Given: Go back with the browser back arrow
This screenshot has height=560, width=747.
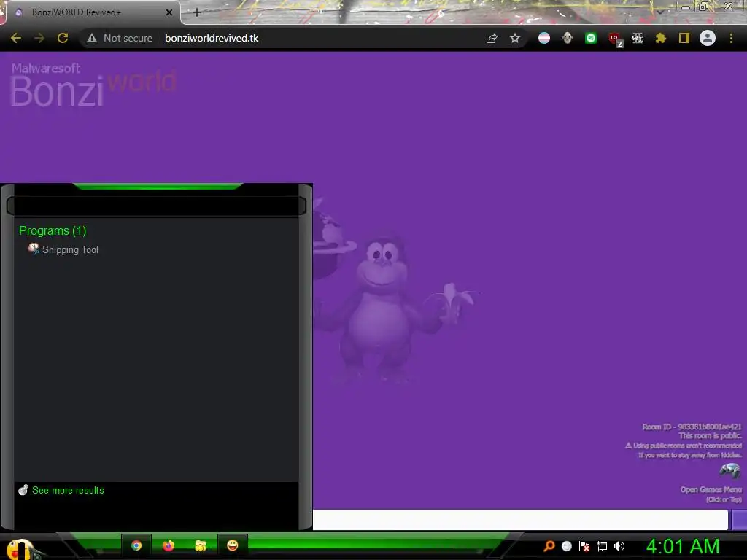Looking at the screenshot, I should (x=16, y=38).
